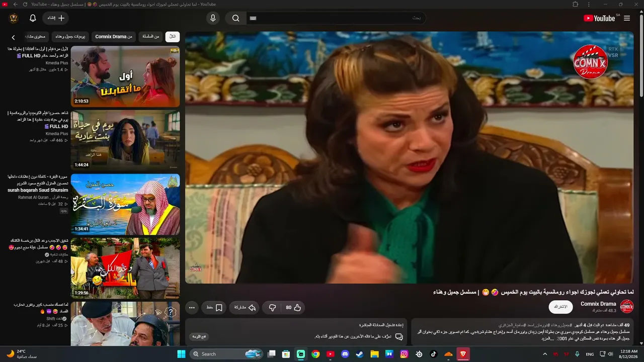
Task: Open browser extensions puzzle icon
Action: pos(575,5)
